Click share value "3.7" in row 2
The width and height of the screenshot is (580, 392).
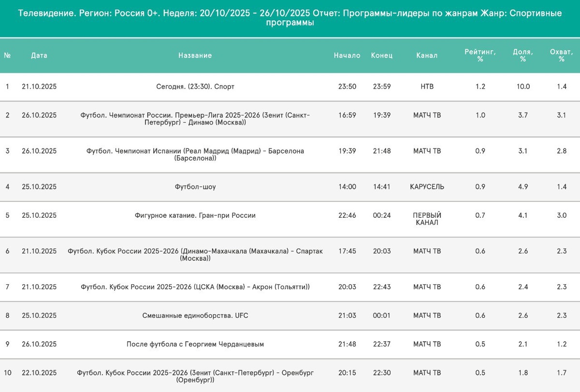(x=523, y=115)
